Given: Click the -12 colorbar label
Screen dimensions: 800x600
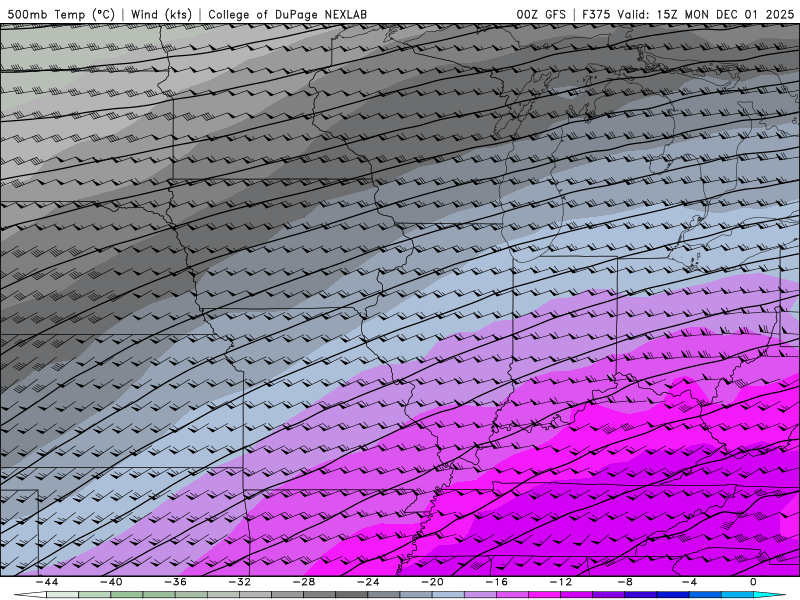Looking at the screenshot, I should click(561, 582).
